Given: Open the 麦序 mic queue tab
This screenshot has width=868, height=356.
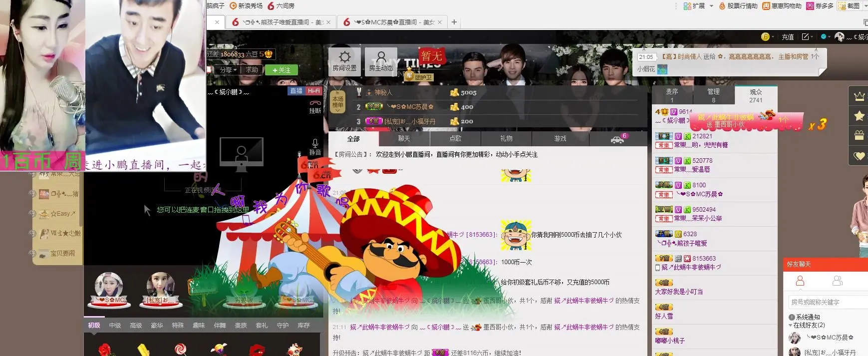Looking at the screenshot, I should point(672,95).
